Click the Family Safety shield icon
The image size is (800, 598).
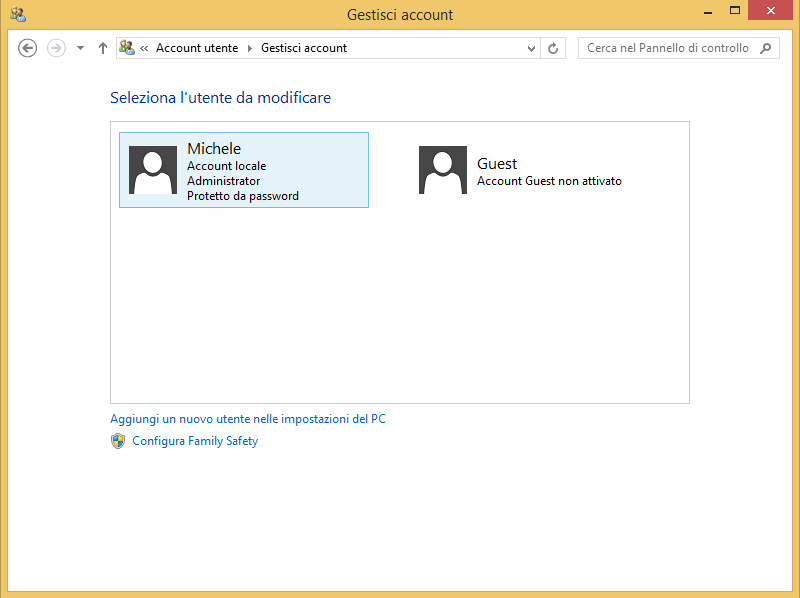pyautogui.click(x=118, y=441)
